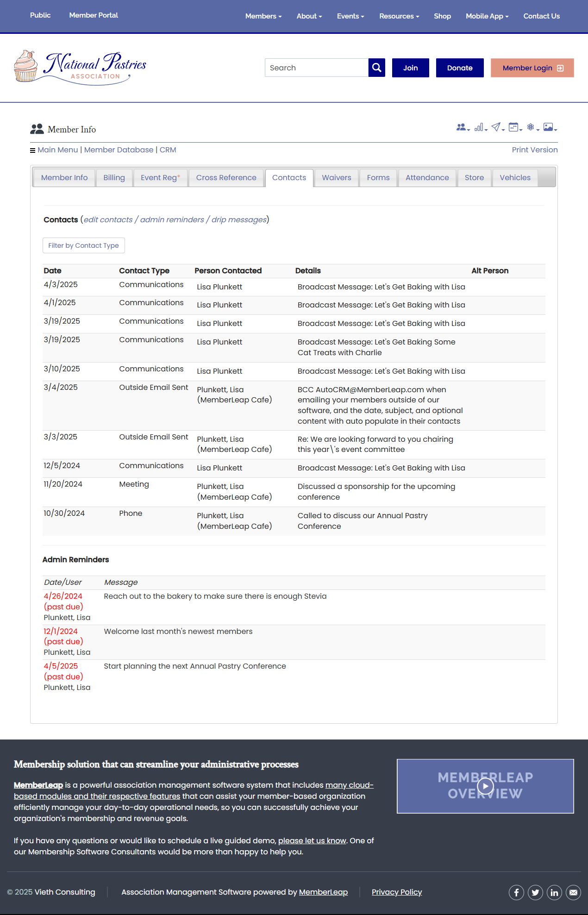Open the Shop menu item

click(442, 16)
